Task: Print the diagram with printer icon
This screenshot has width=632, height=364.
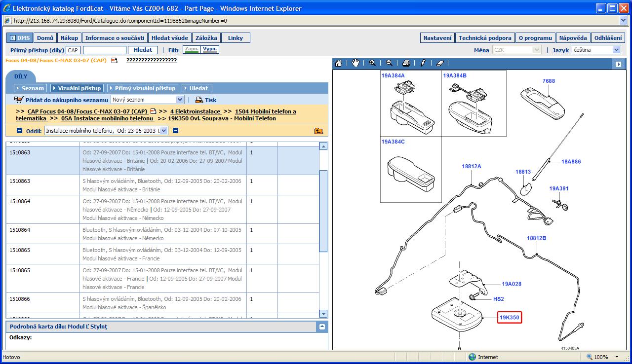Action: coord(406,63)
